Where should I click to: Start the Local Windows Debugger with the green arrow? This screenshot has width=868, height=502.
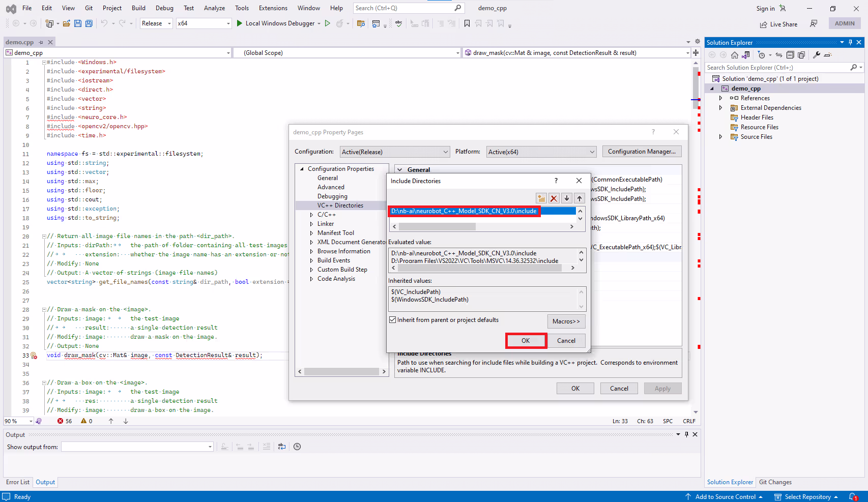click(240, 23)
